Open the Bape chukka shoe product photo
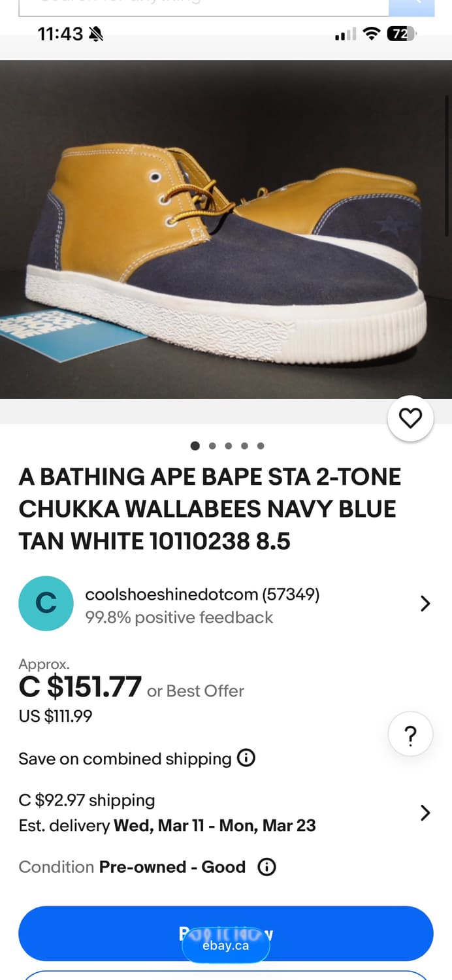Viewport: 452px width, 980px height. [x=226, y=229]
